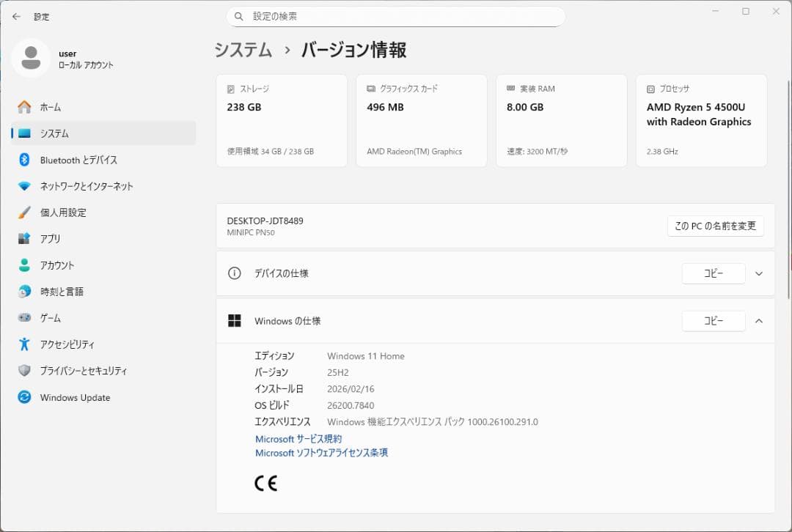Image resolution: width=792 pixels, height=532 pixels.
Task: Click the Windows logo beside Windows の仕様
Action: tap(235, 320)
